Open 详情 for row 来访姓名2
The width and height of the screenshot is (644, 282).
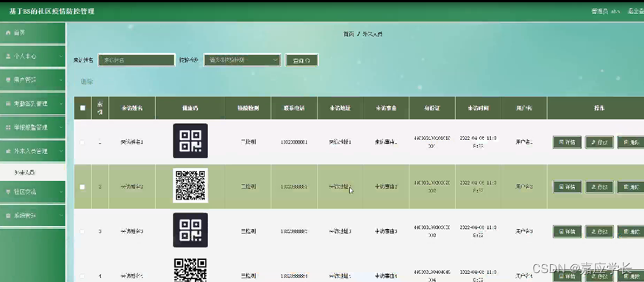click(x=568, y=187)
